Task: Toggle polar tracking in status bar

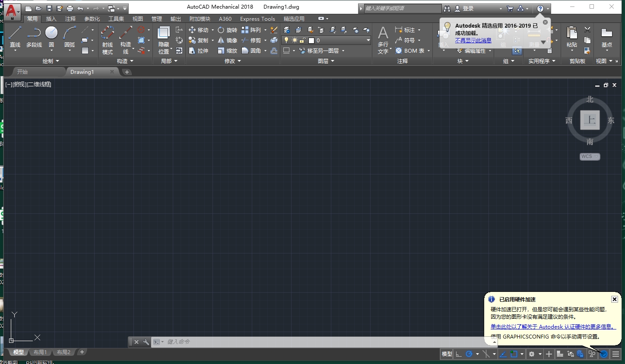Action: 469,354
